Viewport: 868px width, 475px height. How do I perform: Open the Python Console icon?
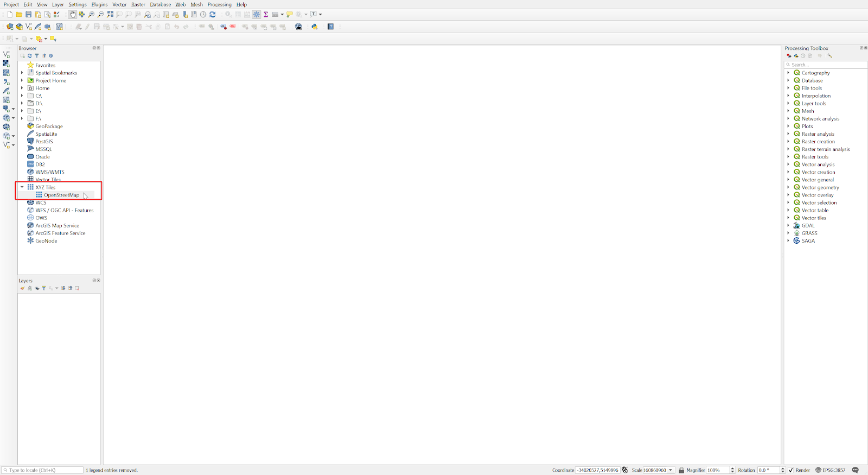click(x=314, y=27)
